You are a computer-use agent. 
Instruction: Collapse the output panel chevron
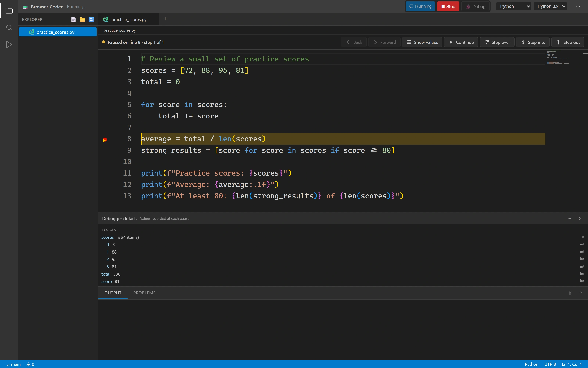[x=580, y=292]
